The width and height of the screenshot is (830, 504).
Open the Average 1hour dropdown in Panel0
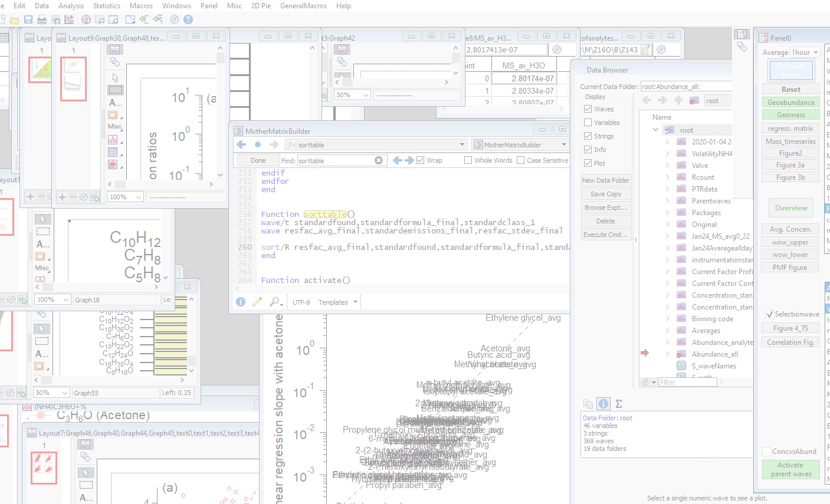click(805, 52)
